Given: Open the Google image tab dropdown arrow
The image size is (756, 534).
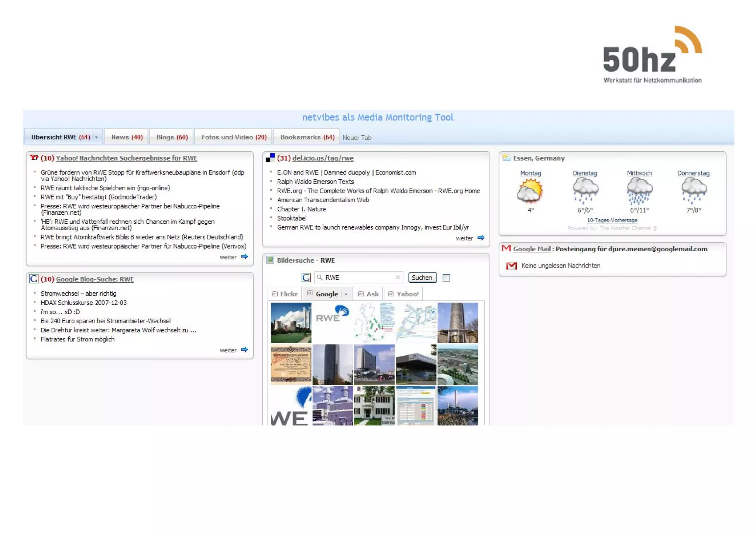Looking at the screenshot, I should [x=346, y=294].
